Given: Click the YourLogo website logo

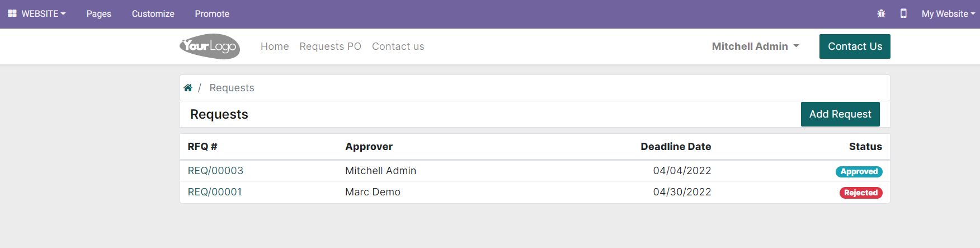Looking at the screenshot, I should click(210, 46).
